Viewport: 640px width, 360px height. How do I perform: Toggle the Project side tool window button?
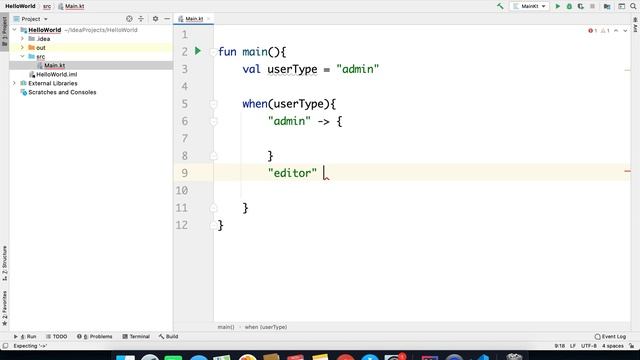4,31
